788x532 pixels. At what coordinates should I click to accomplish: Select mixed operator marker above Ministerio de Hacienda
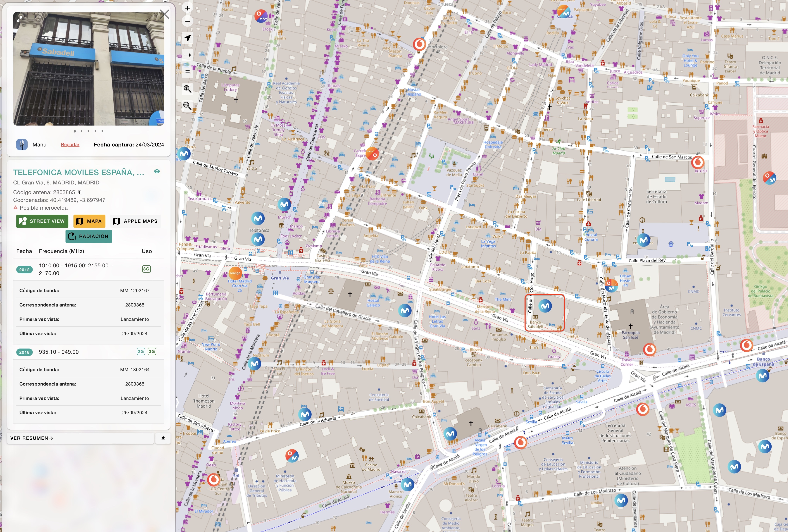tap(292, 456)
